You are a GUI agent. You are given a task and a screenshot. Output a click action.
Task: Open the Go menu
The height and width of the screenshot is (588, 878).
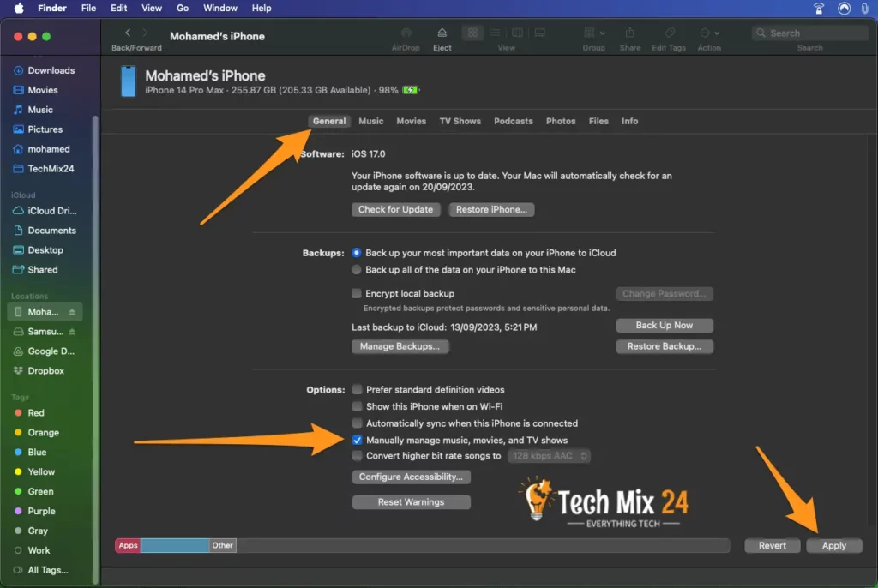[x=183, y=8]
